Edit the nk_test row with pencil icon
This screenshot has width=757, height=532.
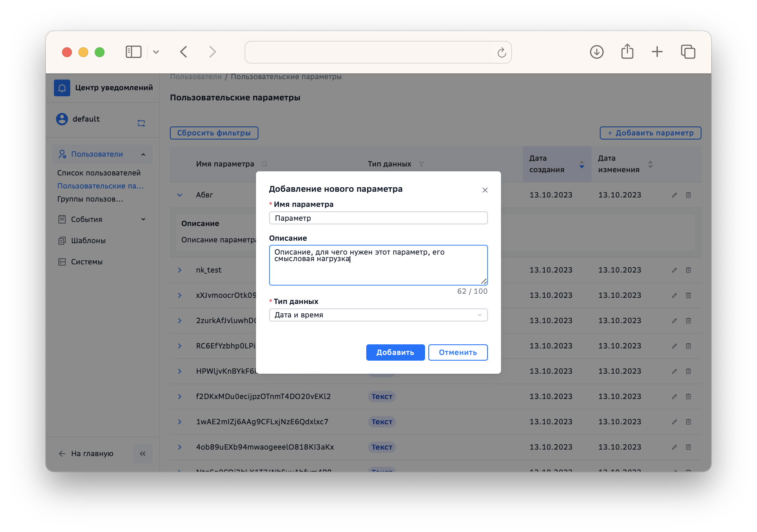[x=675, y=270]
